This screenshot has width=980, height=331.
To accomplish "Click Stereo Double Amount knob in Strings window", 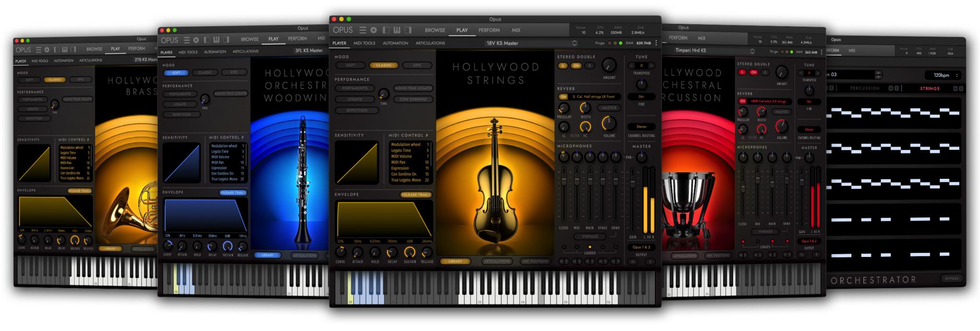I will (x=609, y=65).
